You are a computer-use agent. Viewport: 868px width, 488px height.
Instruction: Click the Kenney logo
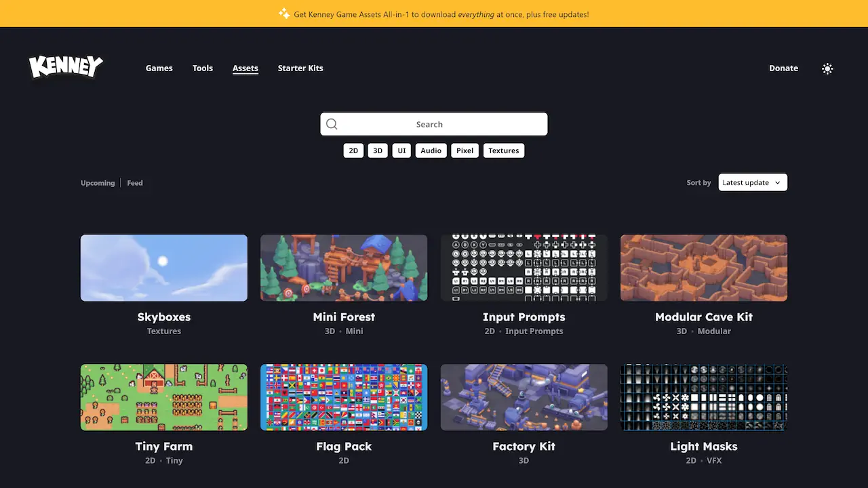(66, 67)
